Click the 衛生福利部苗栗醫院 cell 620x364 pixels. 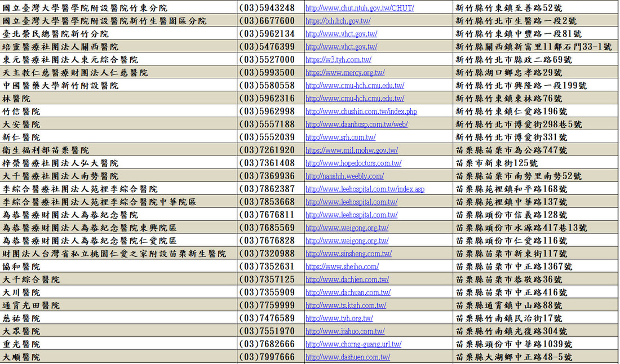118,150
